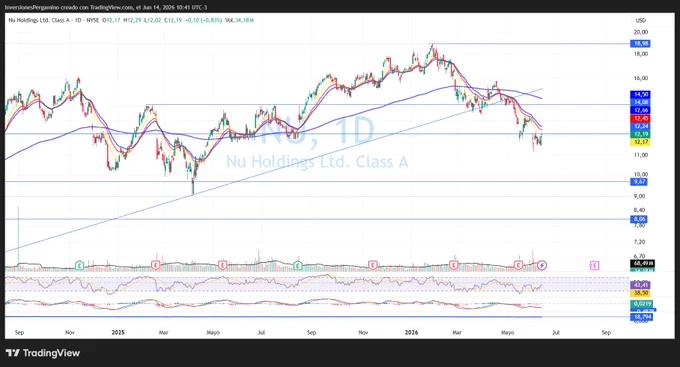Click the TradingView logo at bottom left
680x367 pixels.
tap(42, 353)
